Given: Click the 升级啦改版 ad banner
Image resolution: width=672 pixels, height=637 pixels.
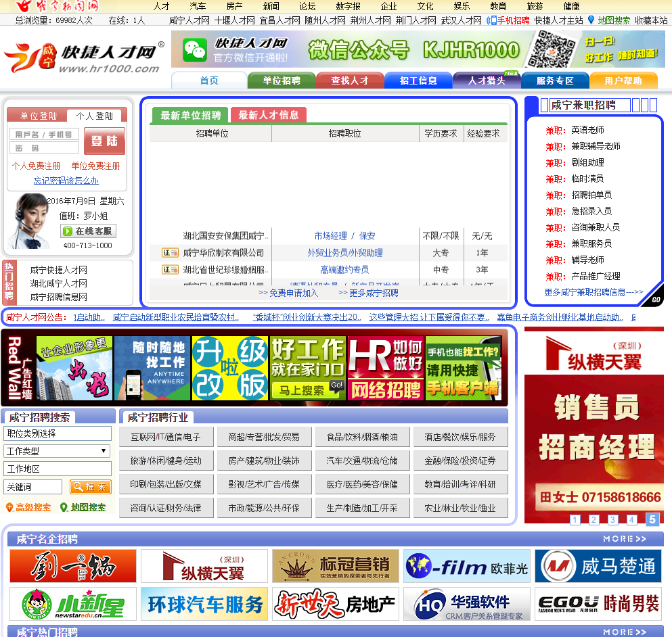Looking at the screenshot, I should 230,368.
